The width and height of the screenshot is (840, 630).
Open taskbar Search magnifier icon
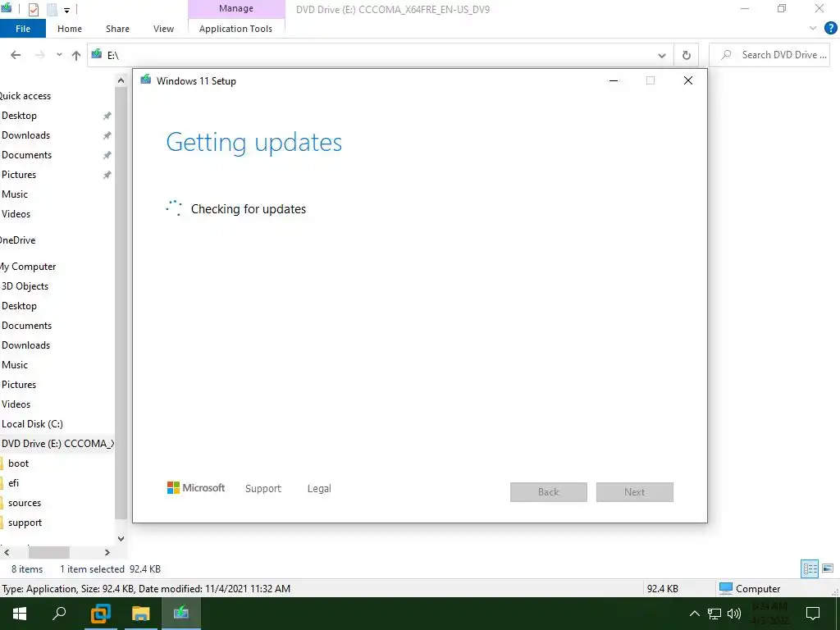pyautogui.click(x=59, y=614)
